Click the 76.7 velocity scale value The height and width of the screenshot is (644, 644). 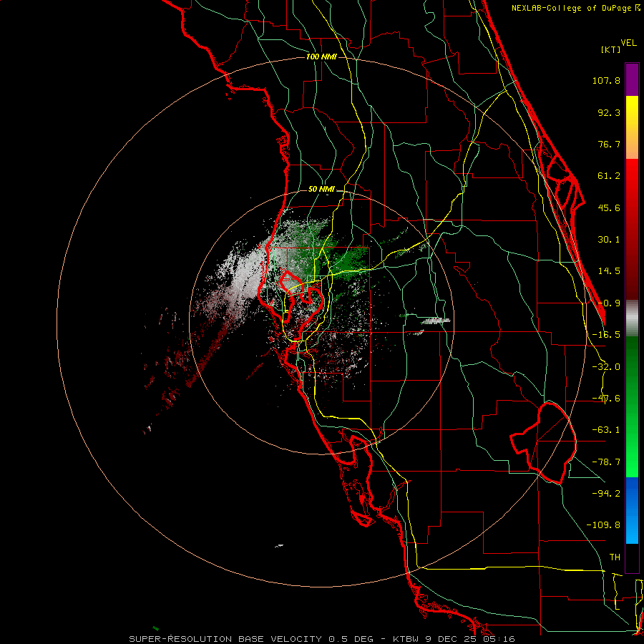click(609, 144)
